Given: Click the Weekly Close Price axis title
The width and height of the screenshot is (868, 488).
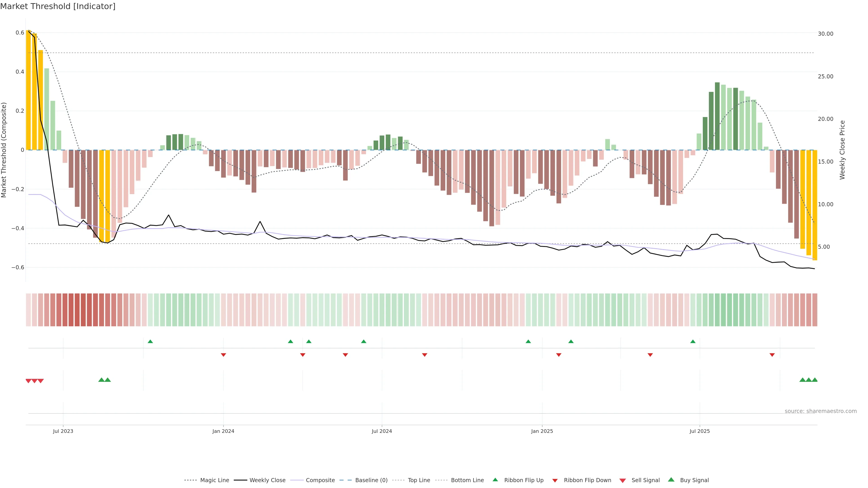Looking at the screenshot, I should coord(842,150).
